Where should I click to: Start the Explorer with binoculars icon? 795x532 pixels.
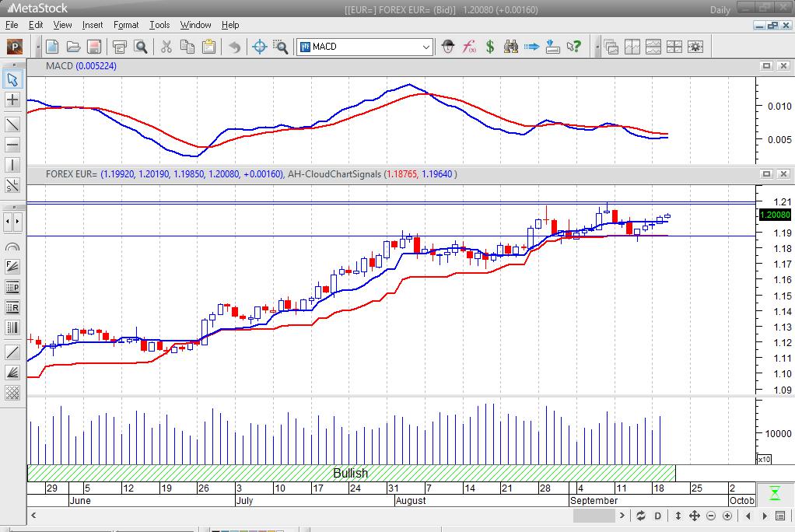(x=511, y=47)
